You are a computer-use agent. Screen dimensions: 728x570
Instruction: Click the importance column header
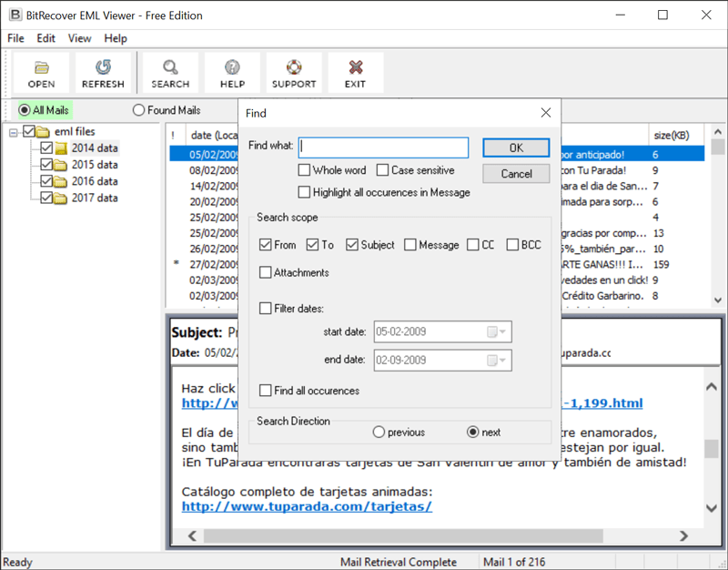[176, 135]
